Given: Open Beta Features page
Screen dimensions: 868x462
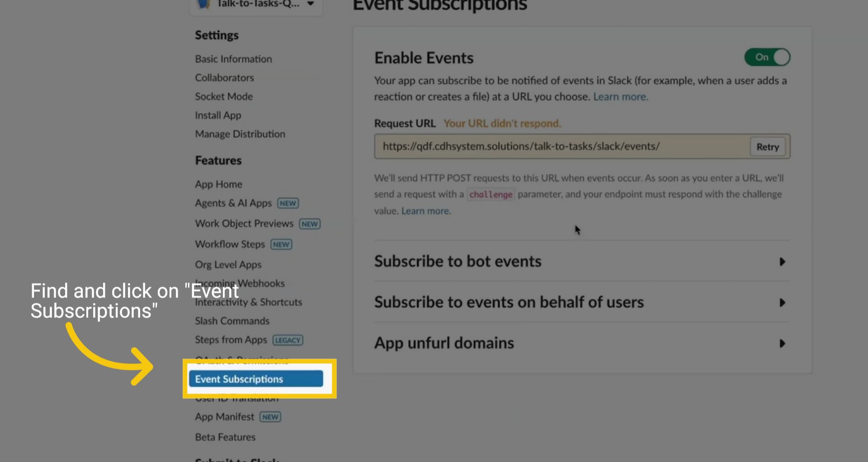Looking at the screenshot, I should (x=225, y=437).
